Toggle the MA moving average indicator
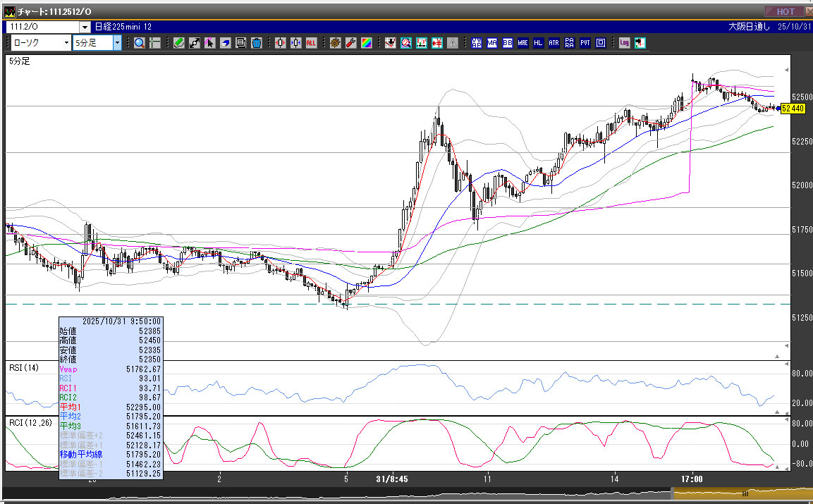The height and width of the screenshot is (504, 813). [x=491, y=43]
